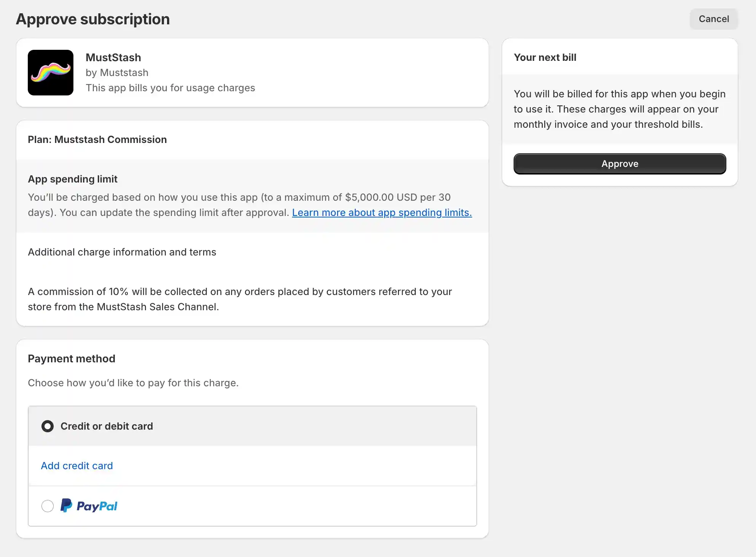This screenshot has width=756, height=557.
Task: Click the Approve subscription page heading
Action: (x=93, y=19)
